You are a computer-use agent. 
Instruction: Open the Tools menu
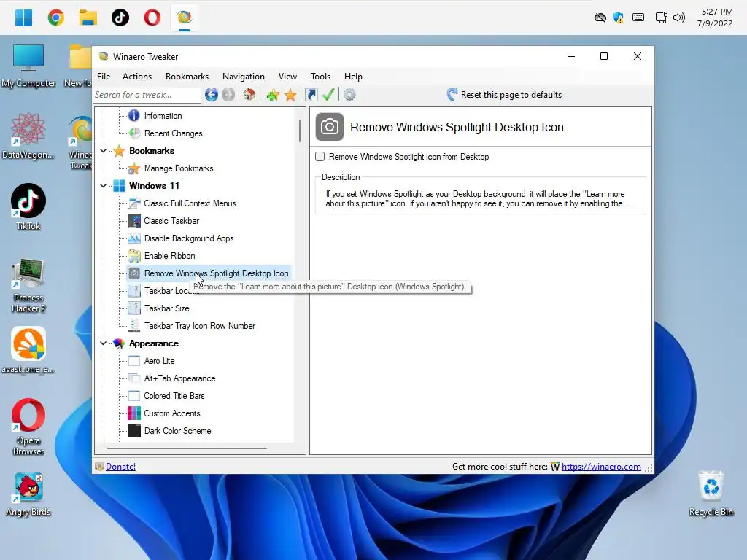[x=321, y=76]
